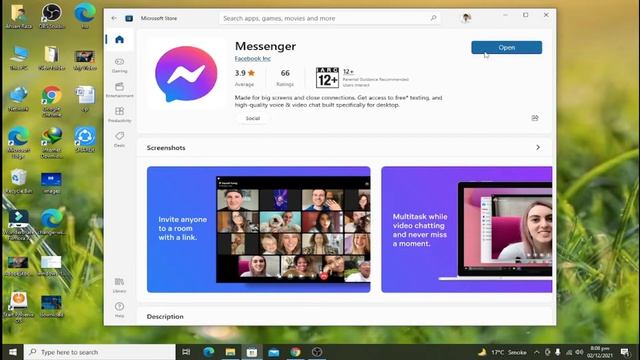The height and width of the screenshot is (360, 640).
Task: Show hidden system tray icons
Action: [537, 352]
